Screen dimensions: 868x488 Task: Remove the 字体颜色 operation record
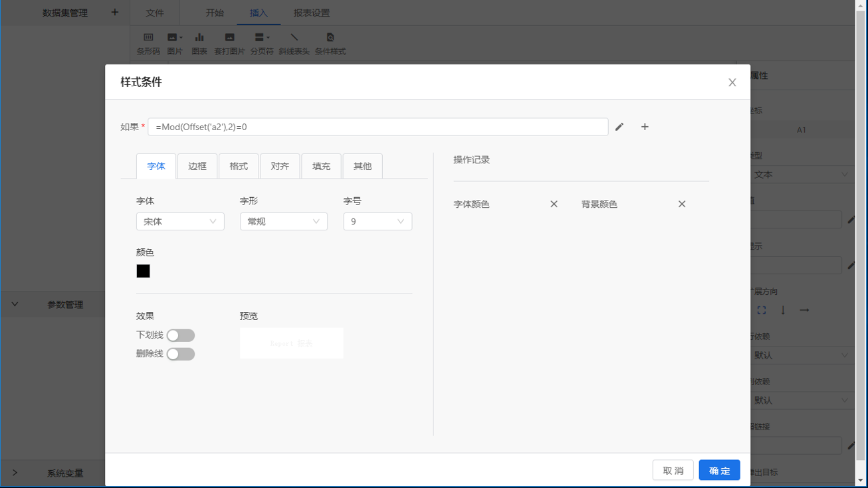point(554,204)
